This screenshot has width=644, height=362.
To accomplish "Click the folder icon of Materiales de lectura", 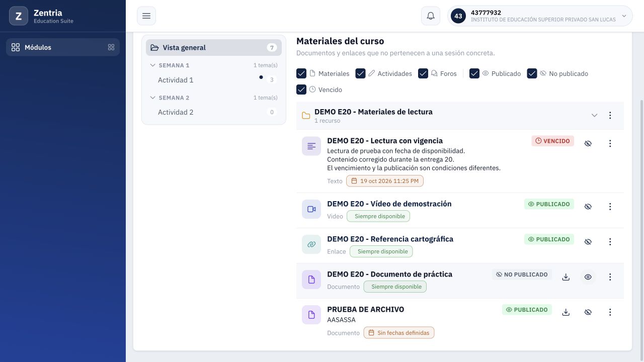I will click(306, 116).
